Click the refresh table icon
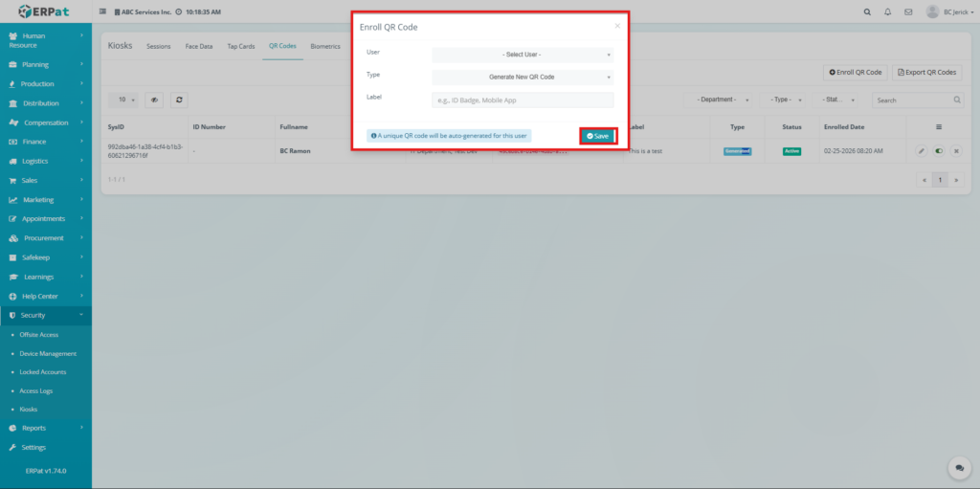 tap(179, 100)
